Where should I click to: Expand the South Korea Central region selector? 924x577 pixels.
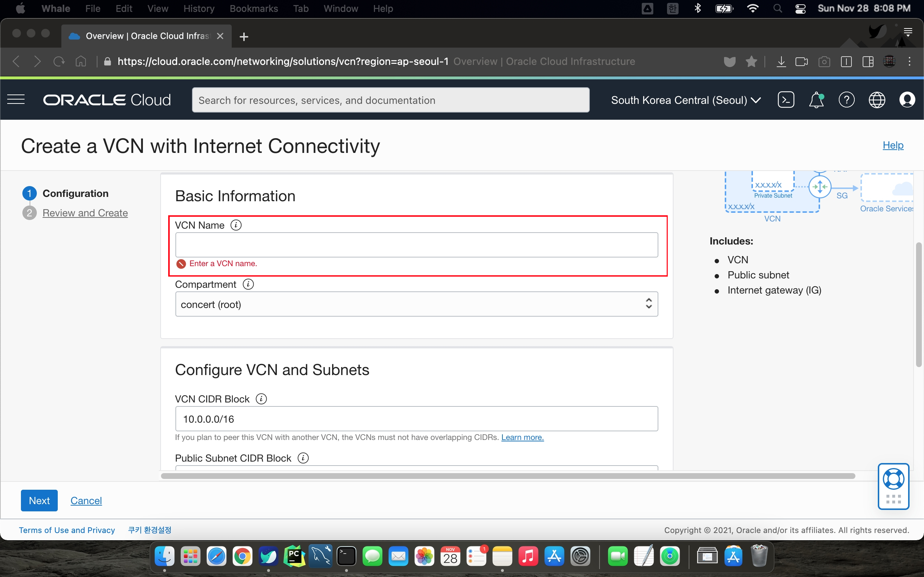[686, 100]
